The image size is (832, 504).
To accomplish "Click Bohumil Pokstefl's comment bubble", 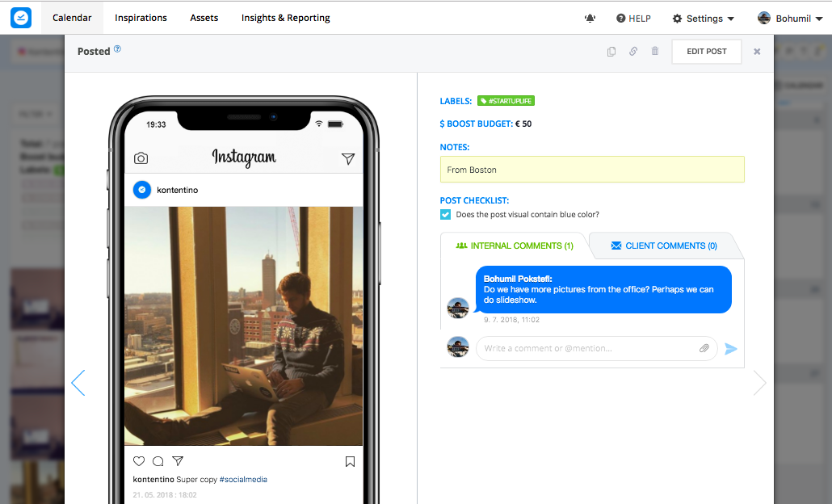I will [603, 289].
